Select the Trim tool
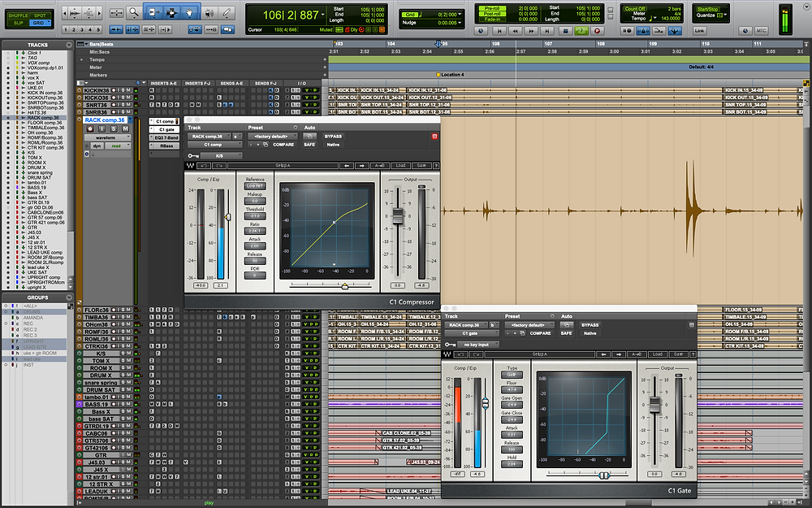This screenshot has height=508, width=812. click(x=153, y=13)
